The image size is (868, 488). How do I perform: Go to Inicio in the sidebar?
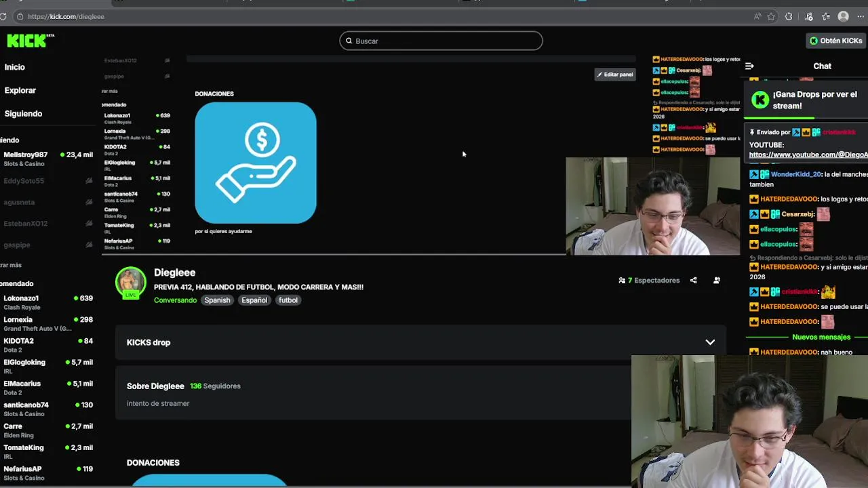[x=15, y=67]
